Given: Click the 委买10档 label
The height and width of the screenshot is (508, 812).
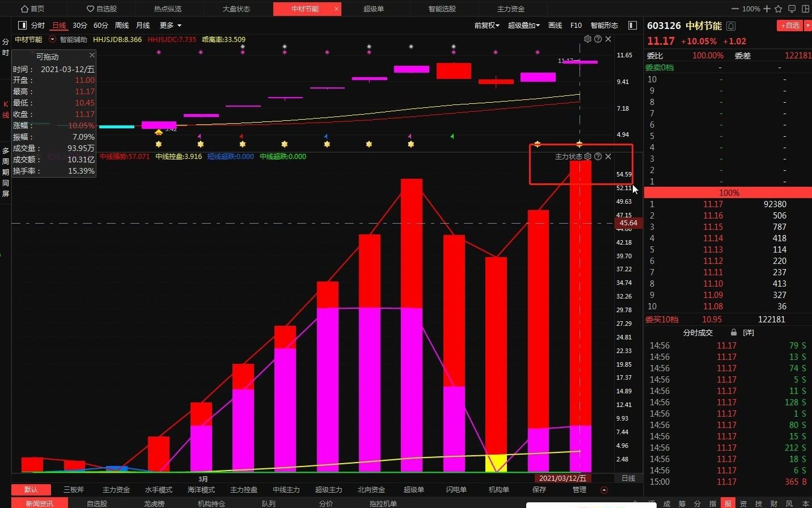Looking at the screenshot, I should tap(662, 320).
